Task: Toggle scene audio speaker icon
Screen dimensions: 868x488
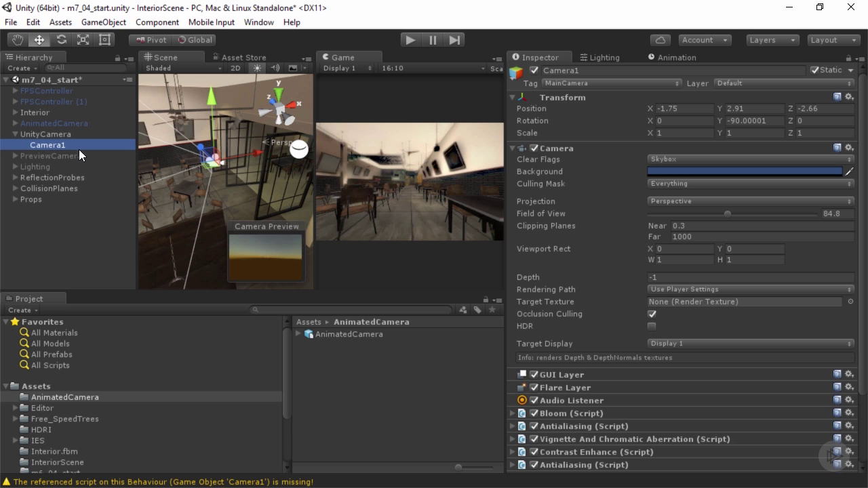Action: pyautogui.click(x=275, y=68)
